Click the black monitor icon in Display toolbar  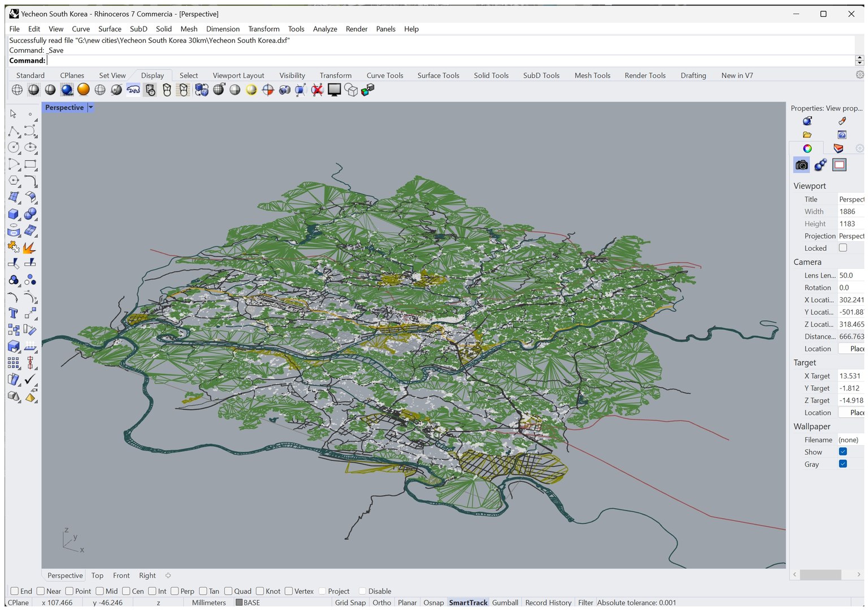[x=335, y=90]
